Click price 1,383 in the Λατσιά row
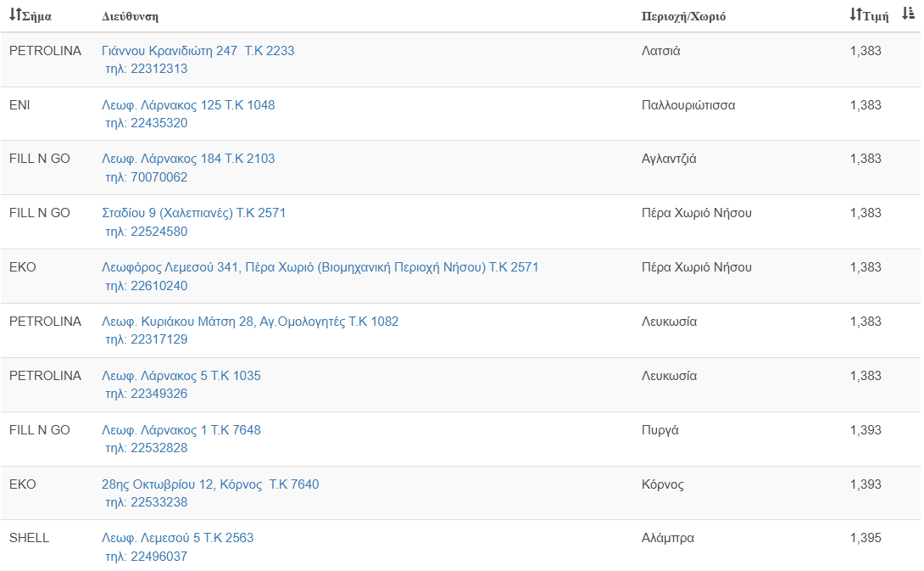The height and width of the screenshot is (571, 924). pos(865,51)
